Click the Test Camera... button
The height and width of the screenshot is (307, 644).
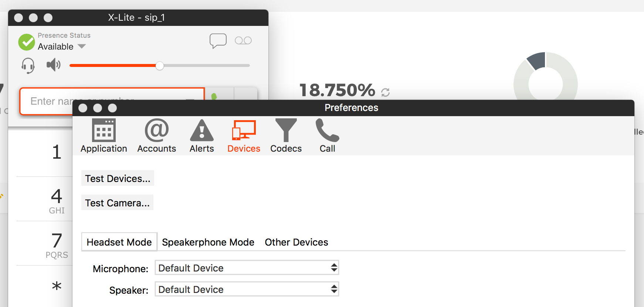[x=117, y=203]
